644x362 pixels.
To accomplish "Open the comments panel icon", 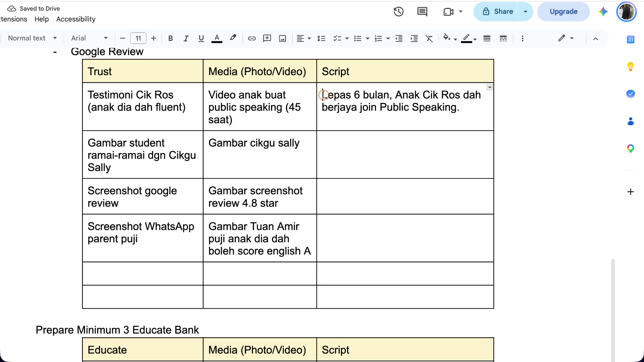I will pyautogui.click(x=422, y=12).
